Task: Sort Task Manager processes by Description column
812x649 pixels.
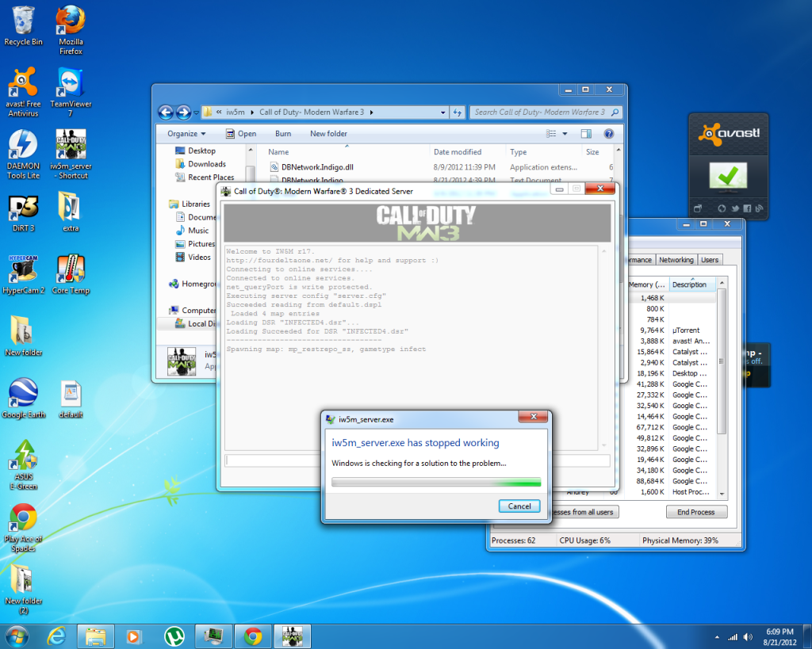Action: (691, 284)
